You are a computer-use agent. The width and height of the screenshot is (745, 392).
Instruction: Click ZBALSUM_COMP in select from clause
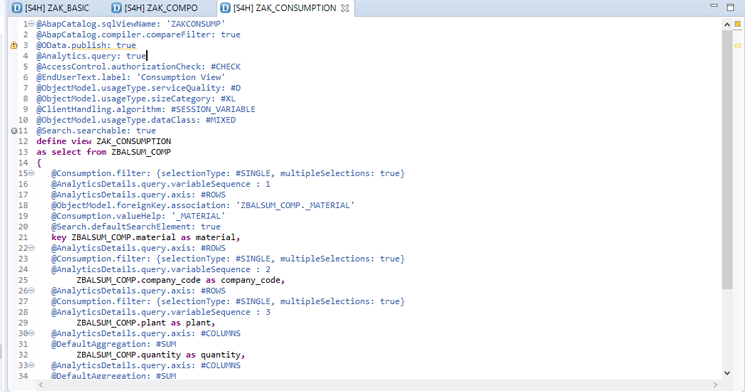pyautogui.click(x=141, y=152)
